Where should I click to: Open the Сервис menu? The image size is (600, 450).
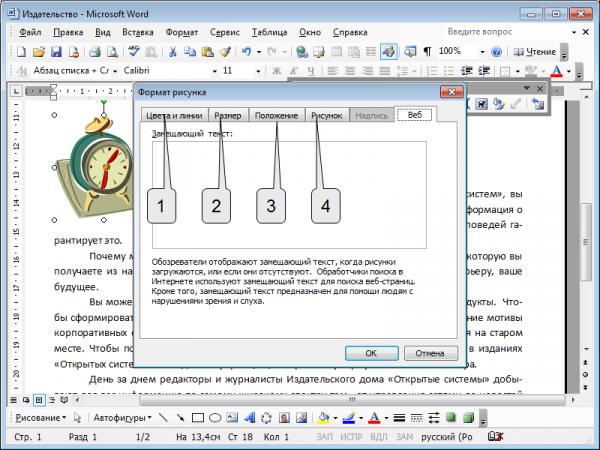[x=225, y=32]
